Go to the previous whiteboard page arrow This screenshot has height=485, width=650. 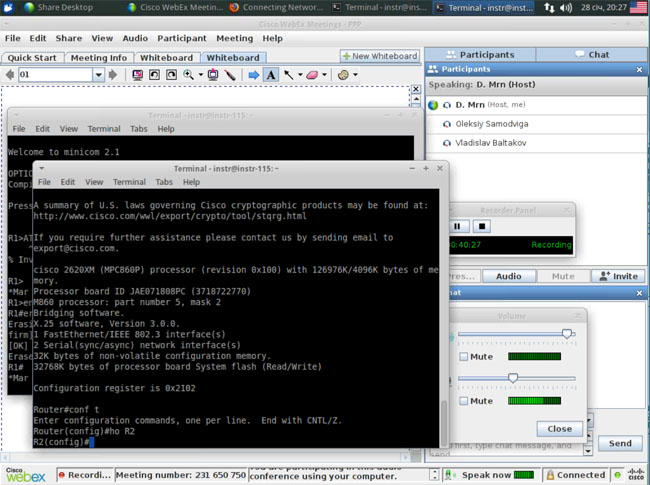[x=8, y=75]
